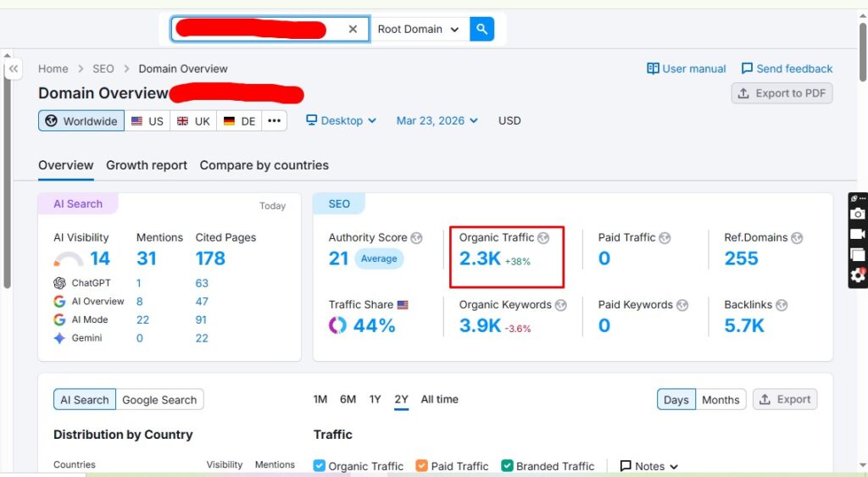Switch chart to Months view
This screenshot has height=477, width=868.
pos(721,400)
